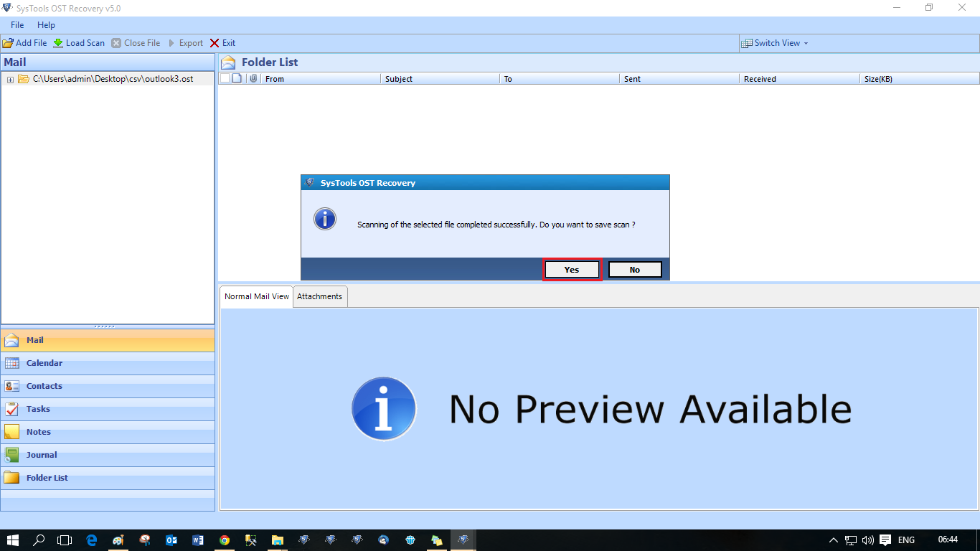
Task: Select Mail in the navigation pane
Action: tap(108, 340)
